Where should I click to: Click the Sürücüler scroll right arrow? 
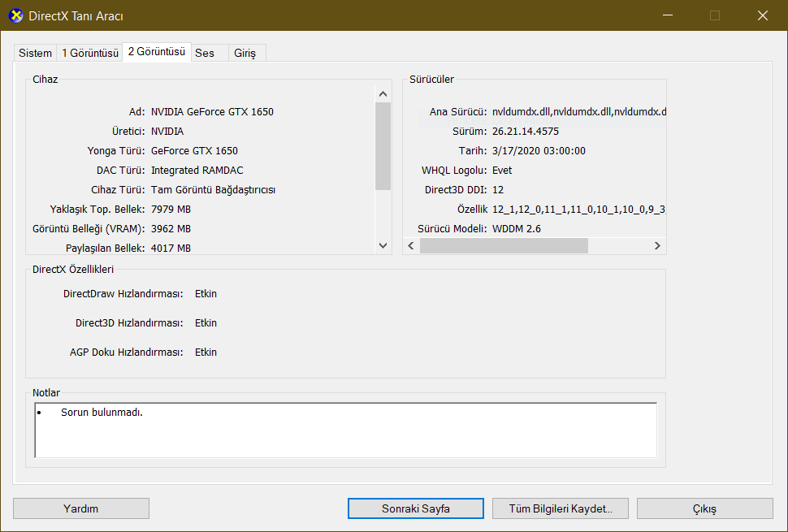[657, 245]
